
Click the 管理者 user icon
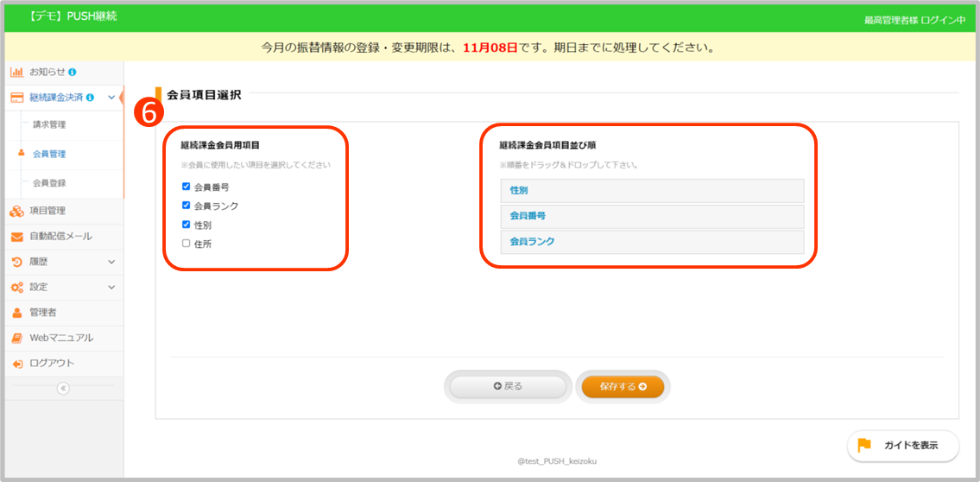[x=16, y=313]
